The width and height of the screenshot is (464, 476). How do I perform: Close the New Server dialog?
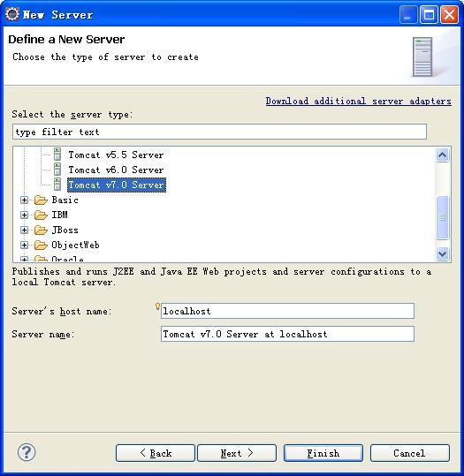pos(449,14)
